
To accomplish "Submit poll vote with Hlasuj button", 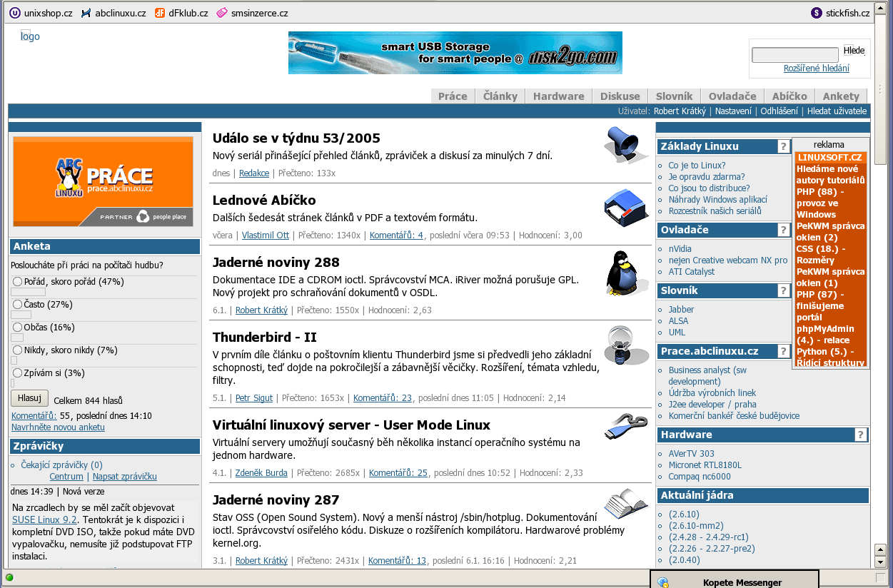I will tap(29, 399).
